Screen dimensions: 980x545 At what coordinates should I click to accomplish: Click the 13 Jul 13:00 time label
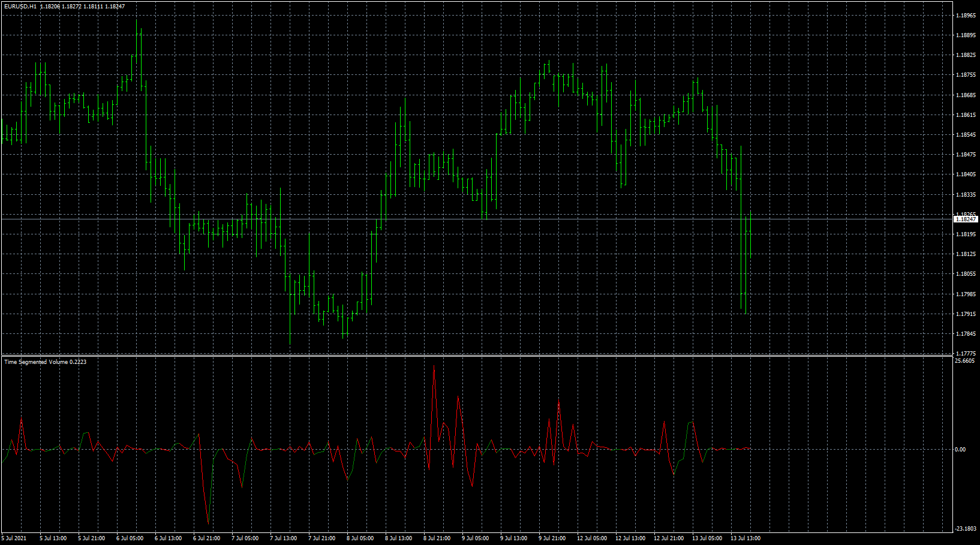[x=745, y=538]
